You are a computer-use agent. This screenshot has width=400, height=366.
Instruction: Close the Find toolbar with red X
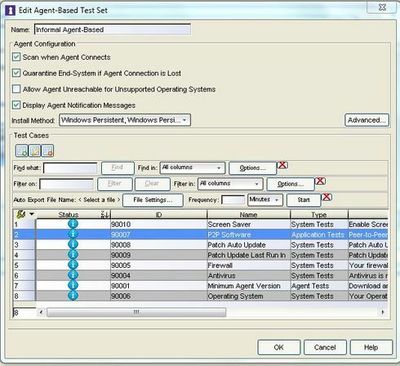pyautogui.click(x=283, y=165)
